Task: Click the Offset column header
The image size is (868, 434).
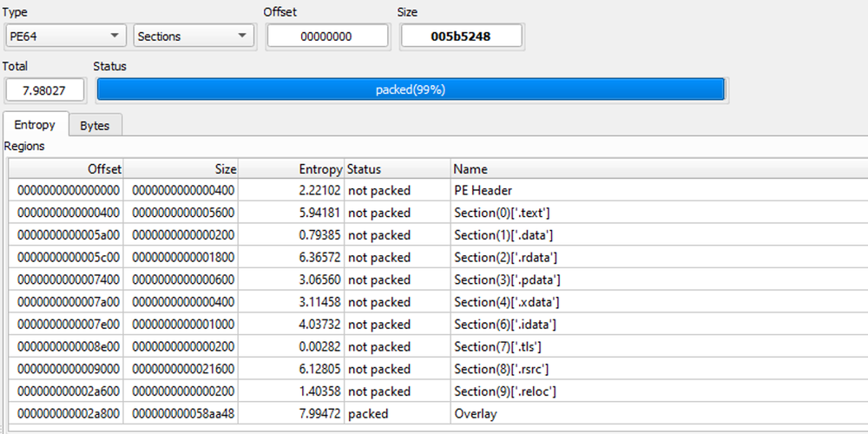Action: 67,169
